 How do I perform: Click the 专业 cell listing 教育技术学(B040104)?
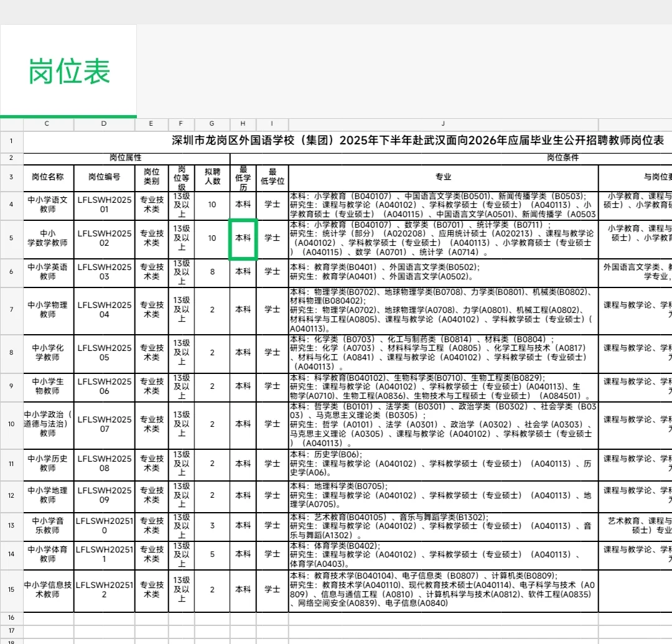443,590
